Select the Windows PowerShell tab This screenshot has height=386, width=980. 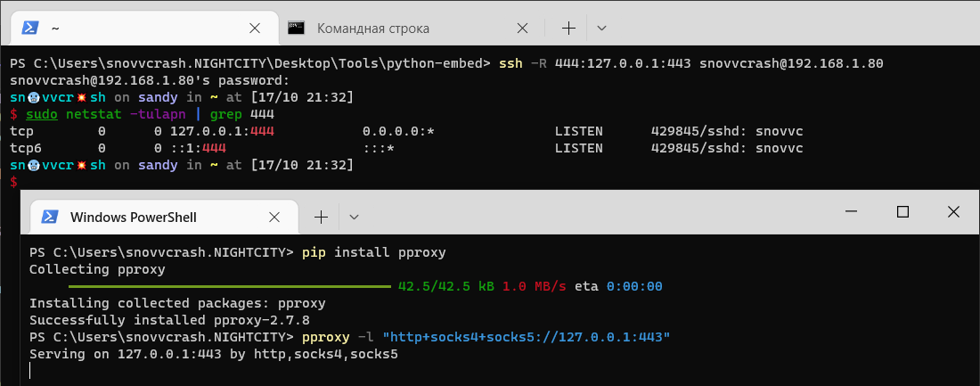pyautogui.click(x=134, y=217)
